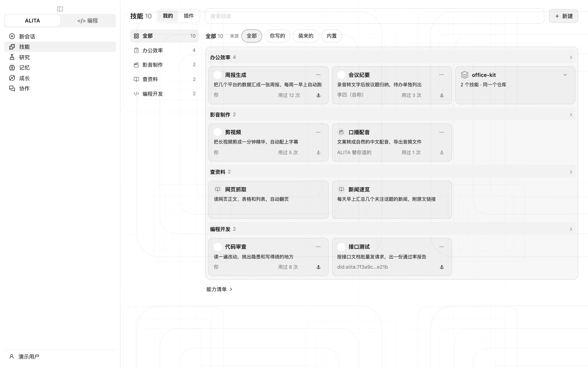Open the 插件 tab

pyautogui.click(x=189, y=16)
